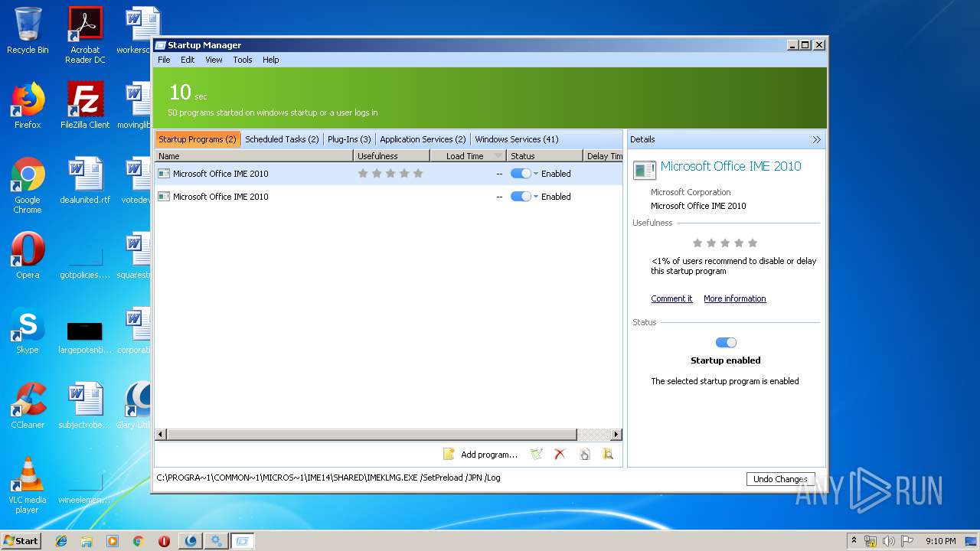The image size is (980, 551).
Task: Launch Google Chrome desktop shortcut
Action: (x=28, y=185)
